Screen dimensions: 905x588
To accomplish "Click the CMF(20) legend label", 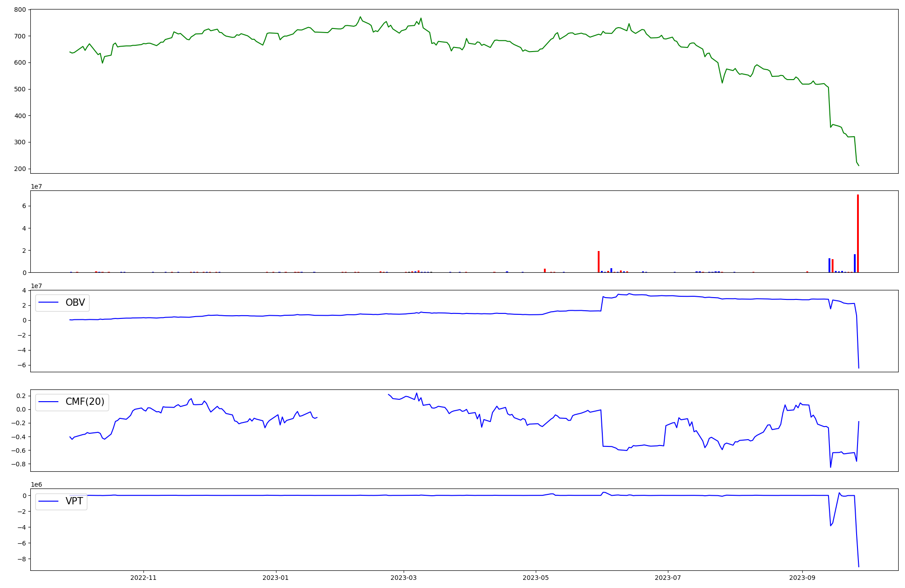I will point(85,402).
